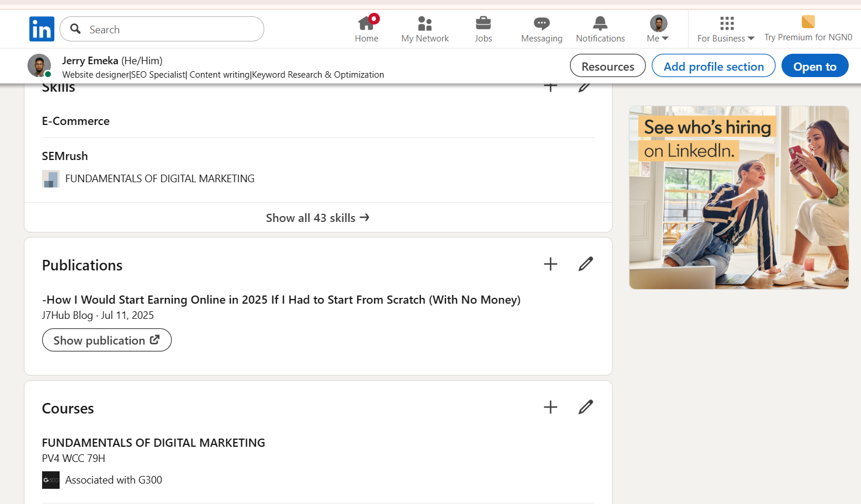Image resolution: width=861 pixels, height=504 pixels.
Task: Click Try Premium for NGN0 link
Action: click(808, 29)
